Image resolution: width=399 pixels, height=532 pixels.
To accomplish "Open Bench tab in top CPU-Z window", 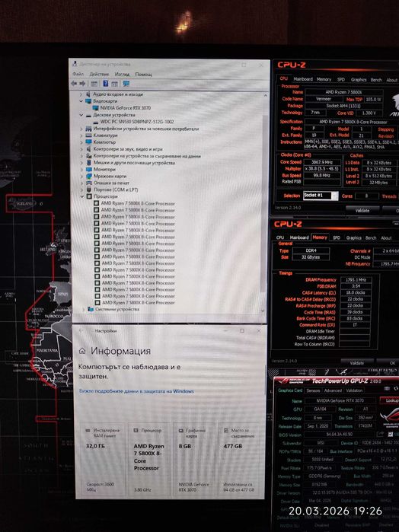I will pyautogui.click(x=376, y=80).
